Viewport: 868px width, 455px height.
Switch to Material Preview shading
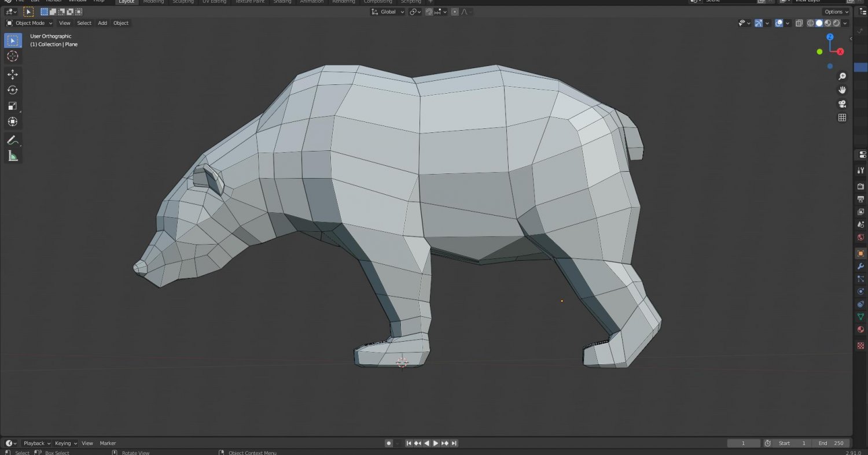coord(827,23)
